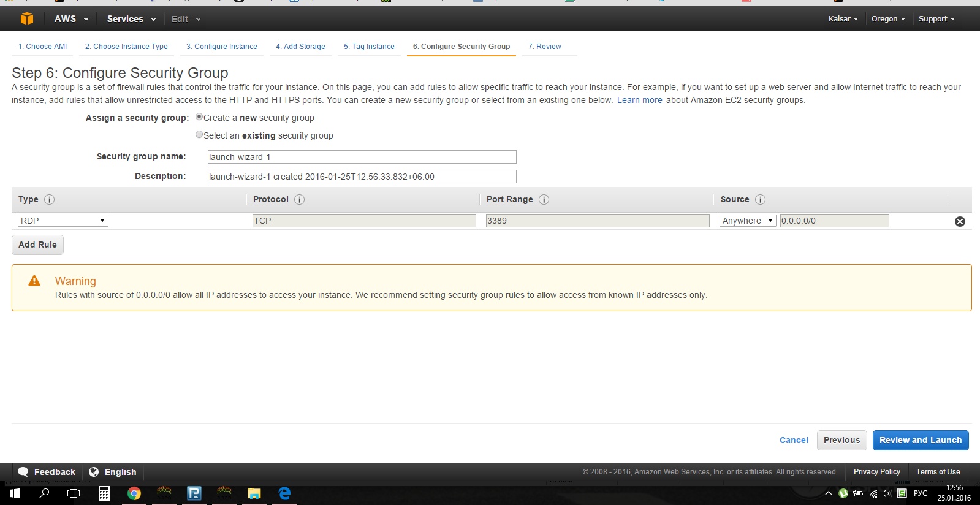
Task: Show the Source column info icon
Action: click(760, 199)
